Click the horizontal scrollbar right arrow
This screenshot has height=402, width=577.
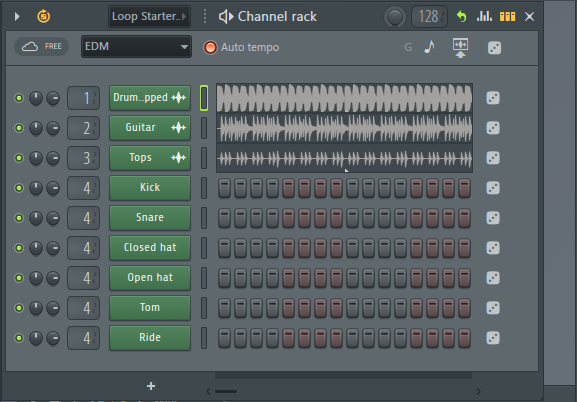(x=478, y=391)
